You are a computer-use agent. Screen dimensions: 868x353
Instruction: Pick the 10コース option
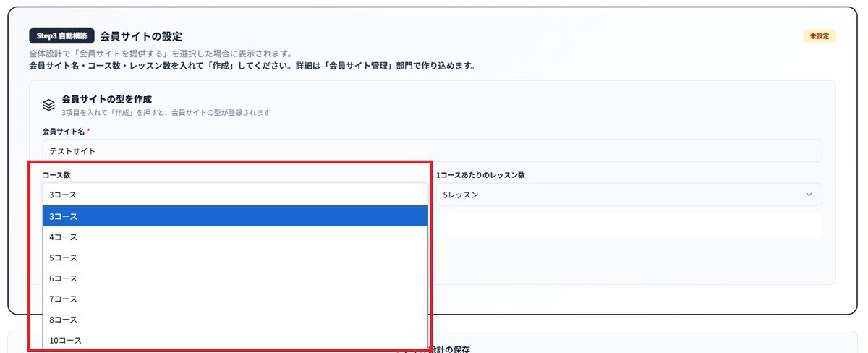click(x=235, y=340)
